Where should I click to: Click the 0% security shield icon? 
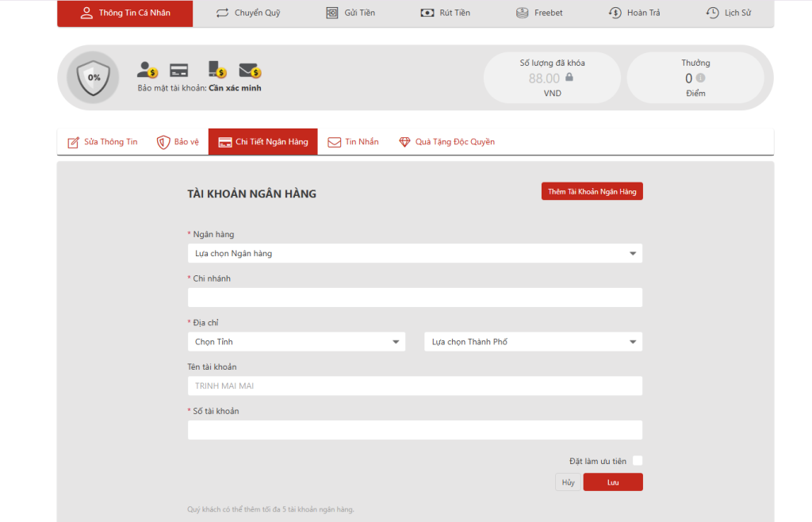pos(94,78)
